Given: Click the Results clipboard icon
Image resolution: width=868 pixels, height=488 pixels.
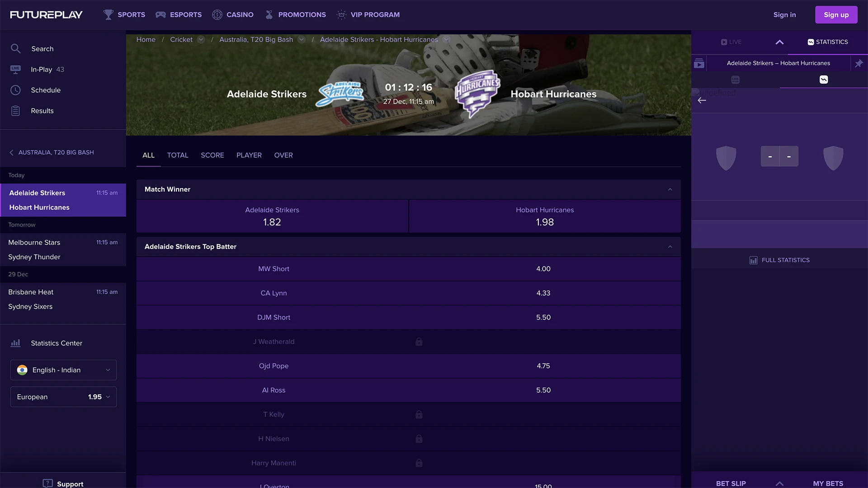Looking at the screenshot, I should (15, 111).
